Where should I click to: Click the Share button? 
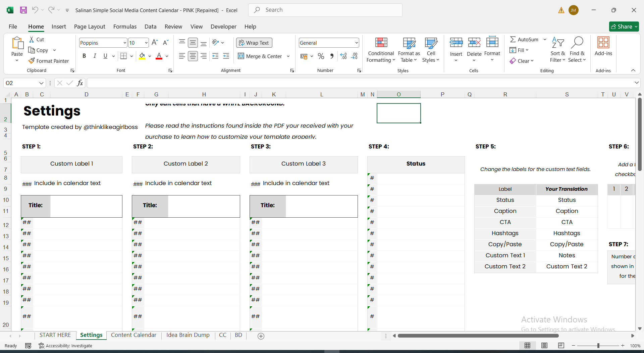point(624,27)
